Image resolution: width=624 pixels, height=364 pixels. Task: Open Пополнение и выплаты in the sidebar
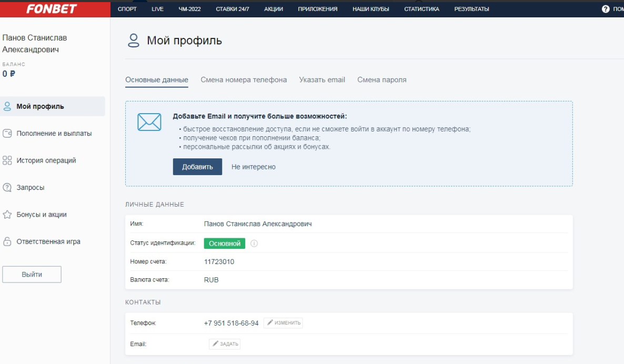point(54,134)
